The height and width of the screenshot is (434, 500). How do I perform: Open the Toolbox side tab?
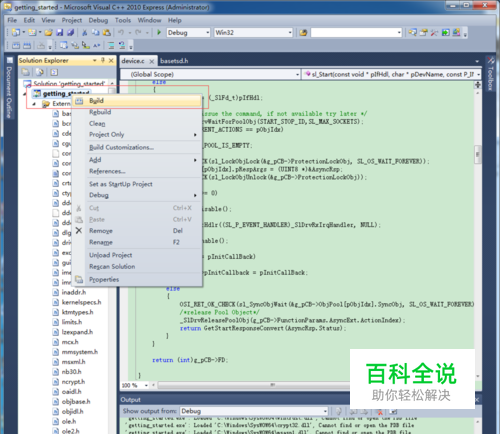click(490, 74)
